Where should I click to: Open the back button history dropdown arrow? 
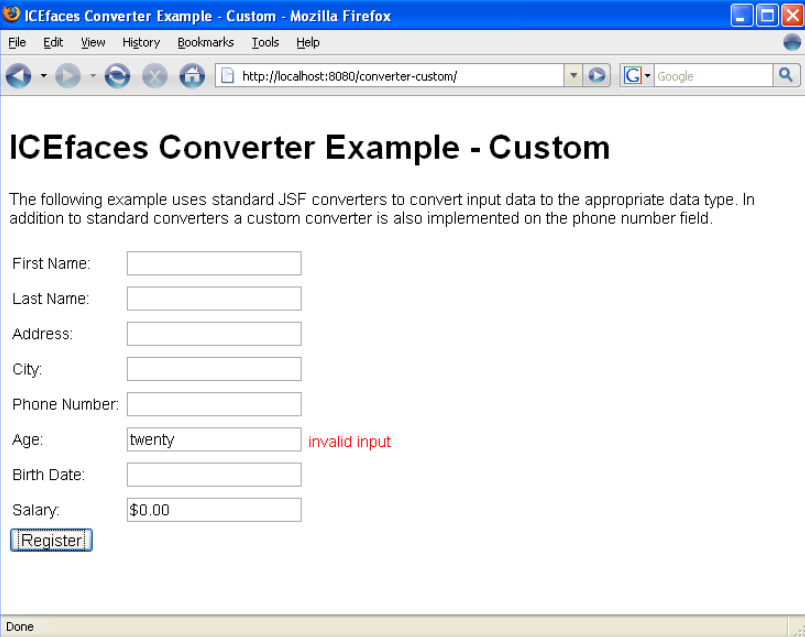pos(44,76)
